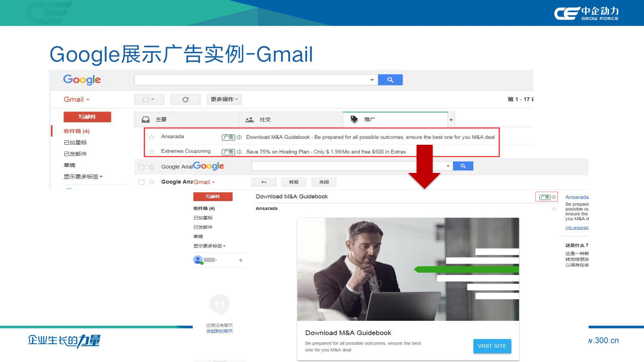644x362 pixels.
Task: Expand 显示更多标签 in lower window sidebar
Action: pyautogui.click(x=209, y=246)
